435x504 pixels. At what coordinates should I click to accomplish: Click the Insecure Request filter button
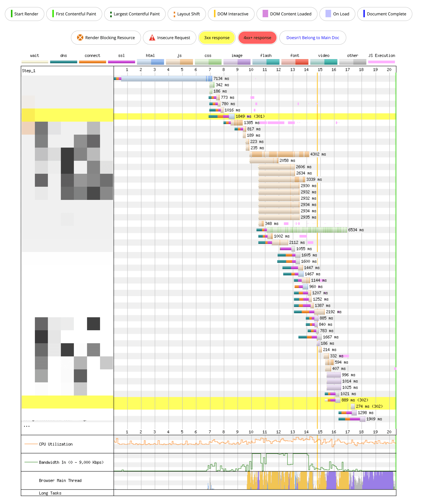click(x=170, y=38)
